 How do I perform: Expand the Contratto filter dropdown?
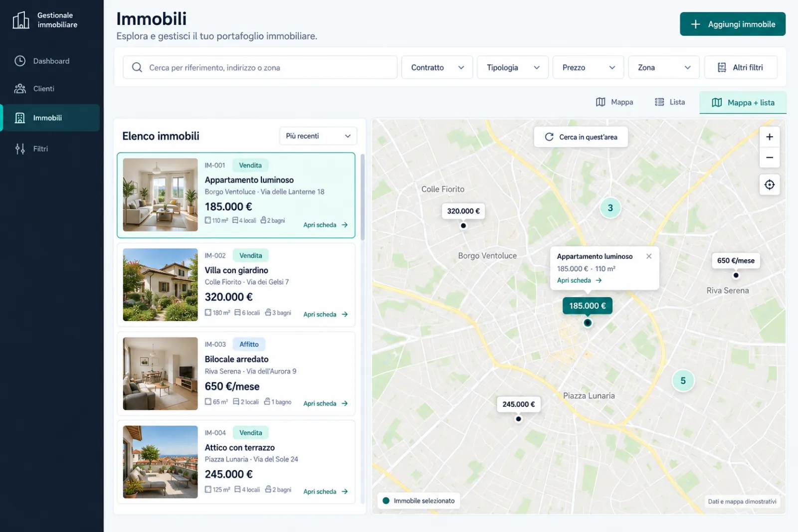pos(437,67)
